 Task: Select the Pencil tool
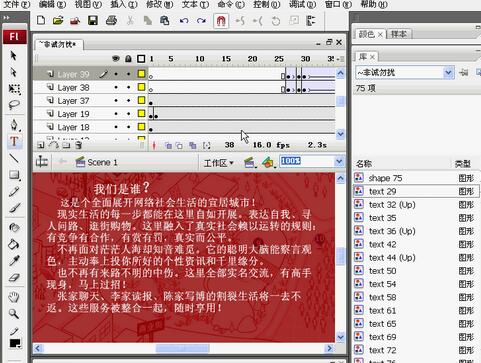(14, 191)
